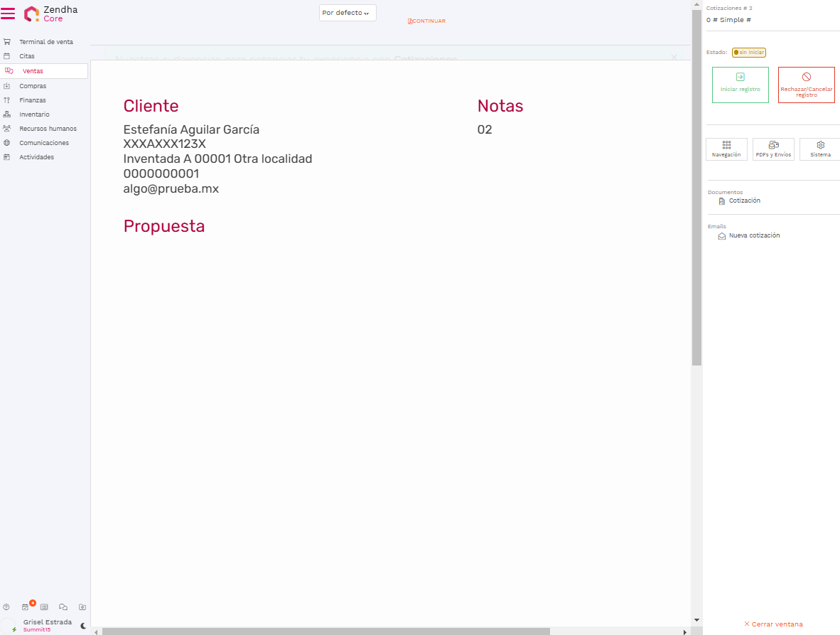Open the chat bubbles icon
This screenshot has width=840, height=635.
click(x=63, y=607)
